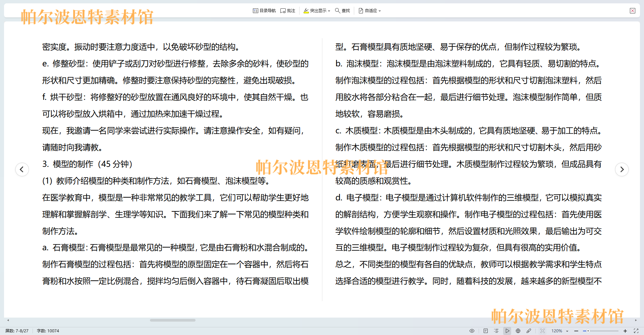Click scrollbar left arrow at bottom
Image resolution: width=644 pixels, height=335 pixels.
pos(8,320)
